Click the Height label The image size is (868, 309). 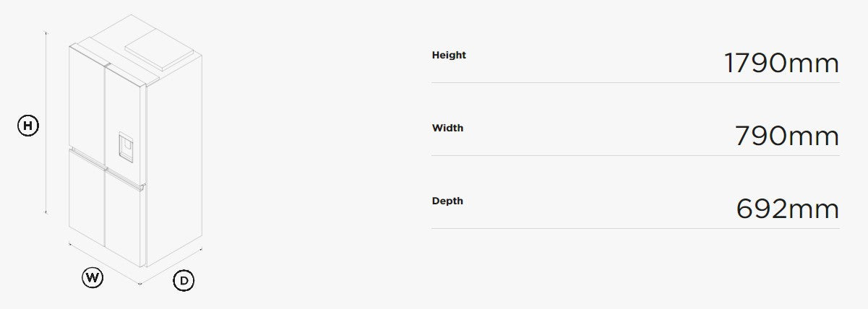(449, 55)
